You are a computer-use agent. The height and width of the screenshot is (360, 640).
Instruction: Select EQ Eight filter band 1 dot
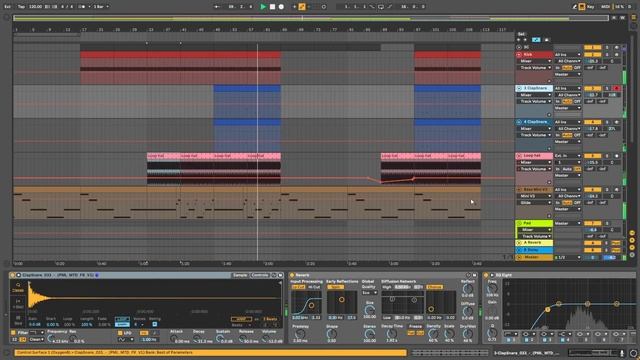click(x=548, y=310)
